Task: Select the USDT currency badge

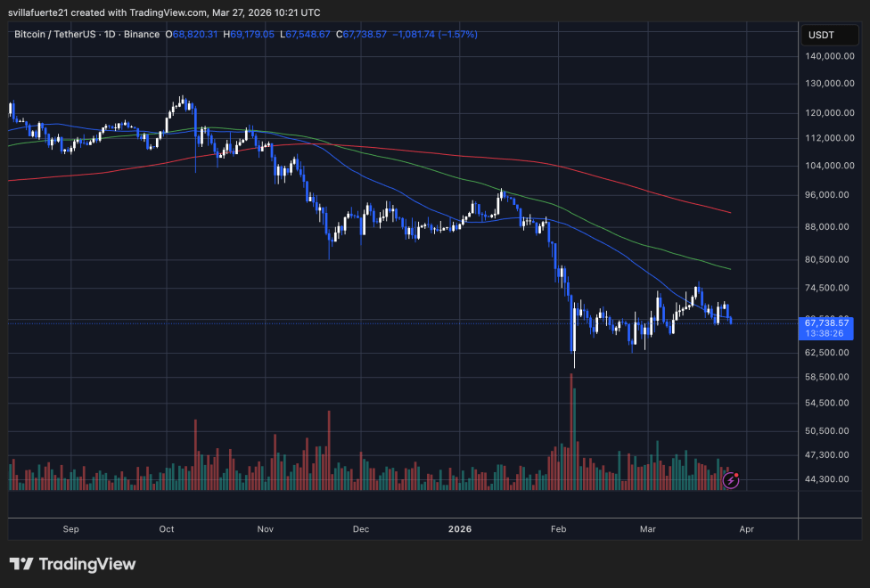Action: [829, 35]
